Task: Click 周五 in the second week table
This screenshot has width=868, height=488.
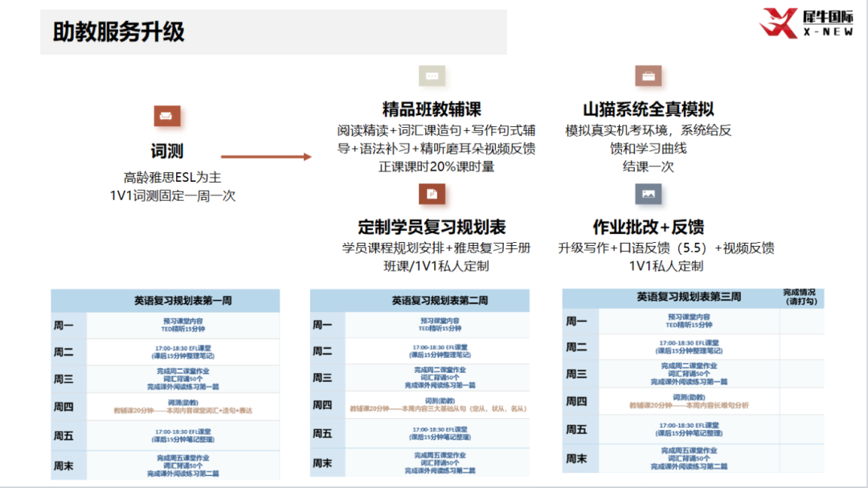Action: point(322,433)
